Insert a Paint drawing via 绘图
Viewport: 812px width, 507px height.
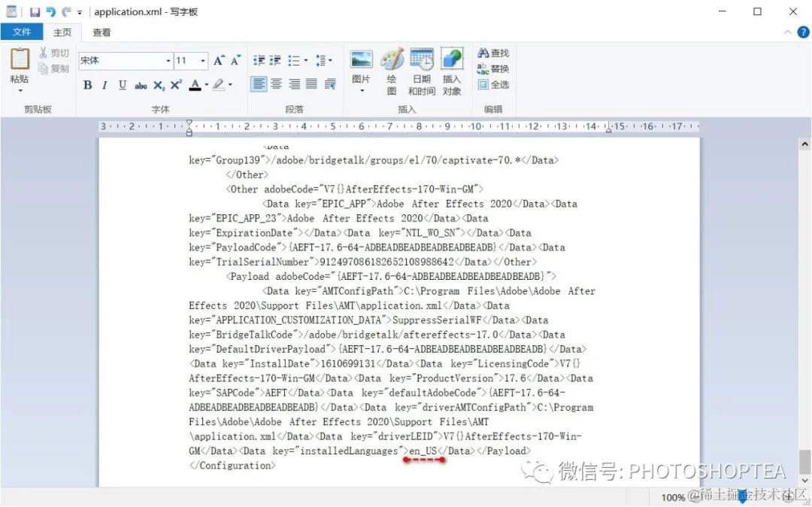(x=392, y=72)
